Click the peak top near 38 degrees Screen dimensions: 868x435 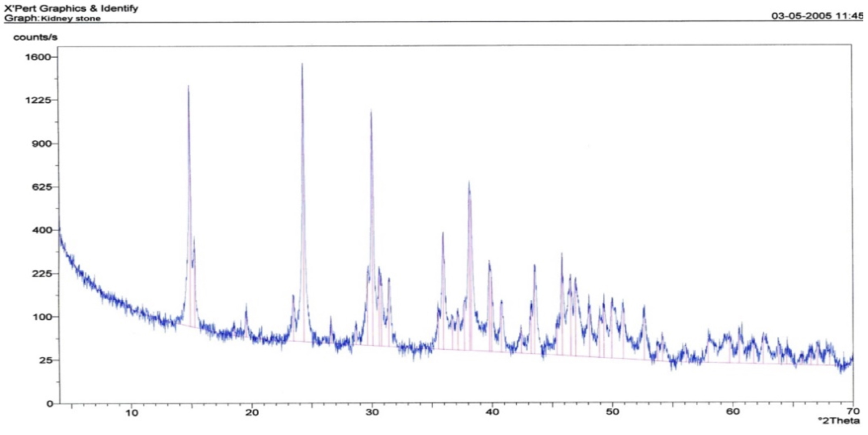[469, 183]
